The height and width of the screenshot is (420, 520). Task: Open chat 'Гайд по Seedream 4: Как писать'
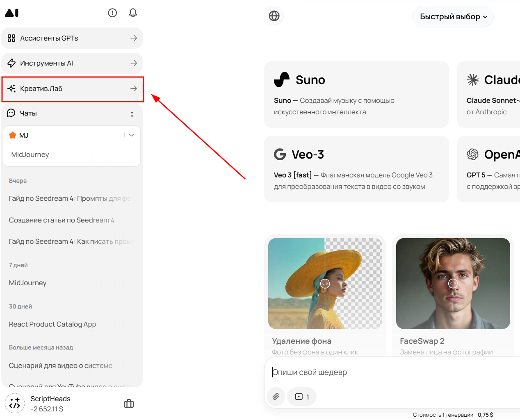pos(72,241)
